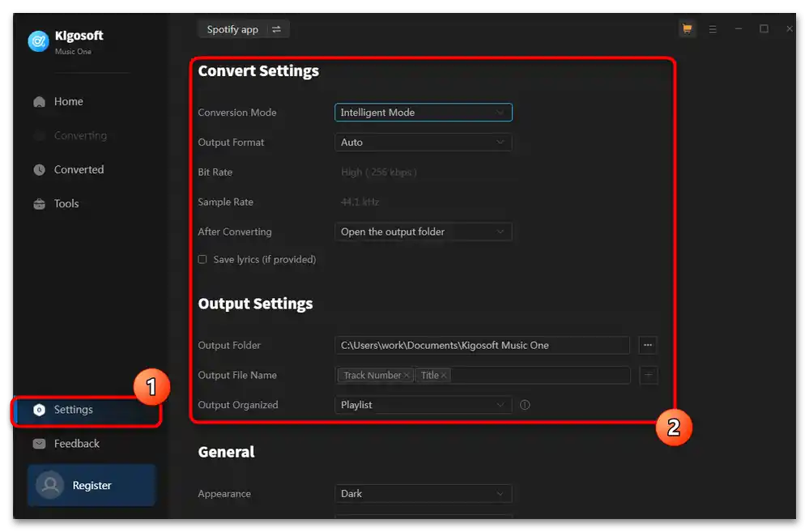
Task: Click the disabled Bit Rate value
Action: click(378, 172)
